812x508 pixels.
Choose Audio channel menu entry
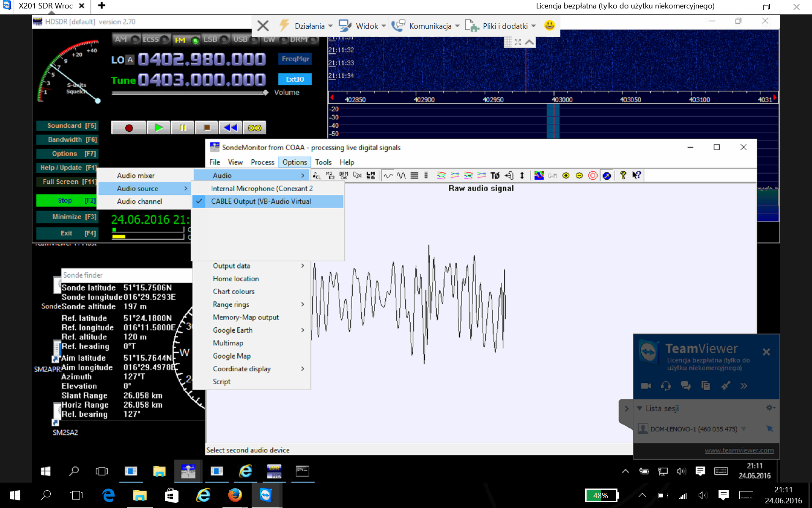pyautogui.click(x=145, y=202)
